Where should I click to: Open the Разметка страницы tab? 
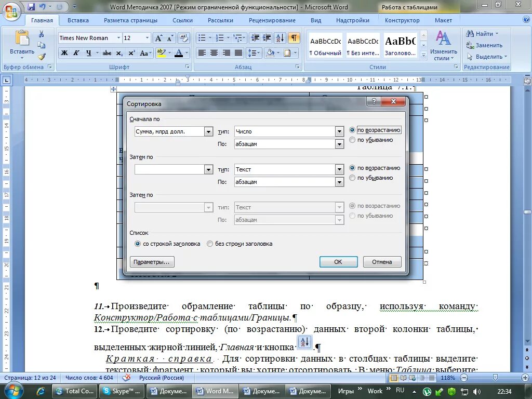click(130, 20)
